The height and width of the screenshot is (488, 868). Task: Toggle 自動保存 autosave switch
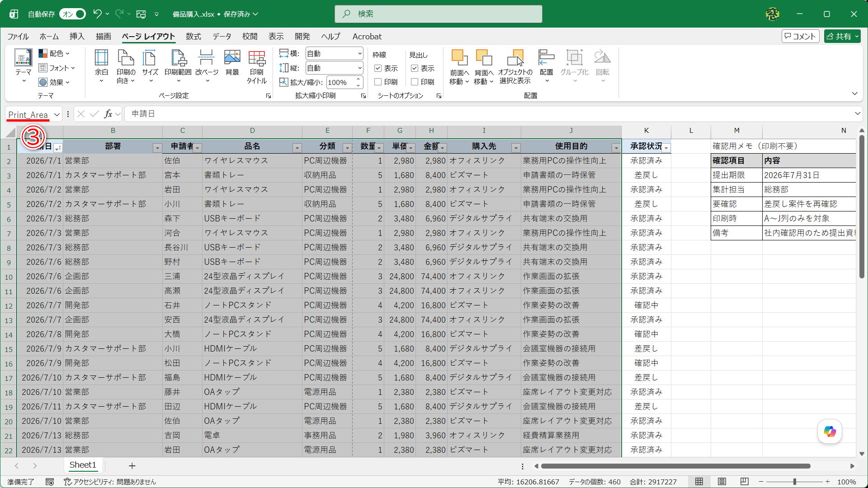73,14
